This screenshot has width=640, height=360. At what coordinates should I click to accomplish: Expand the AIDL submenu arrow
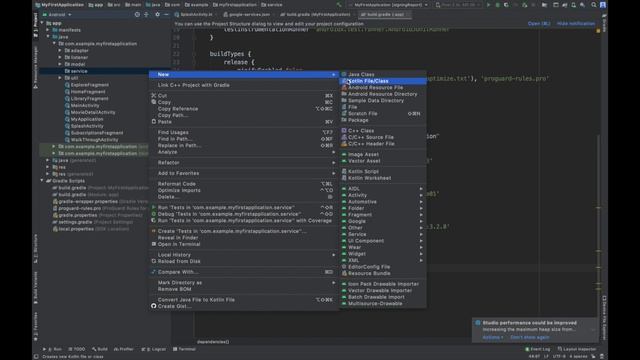tap(421, 189)
